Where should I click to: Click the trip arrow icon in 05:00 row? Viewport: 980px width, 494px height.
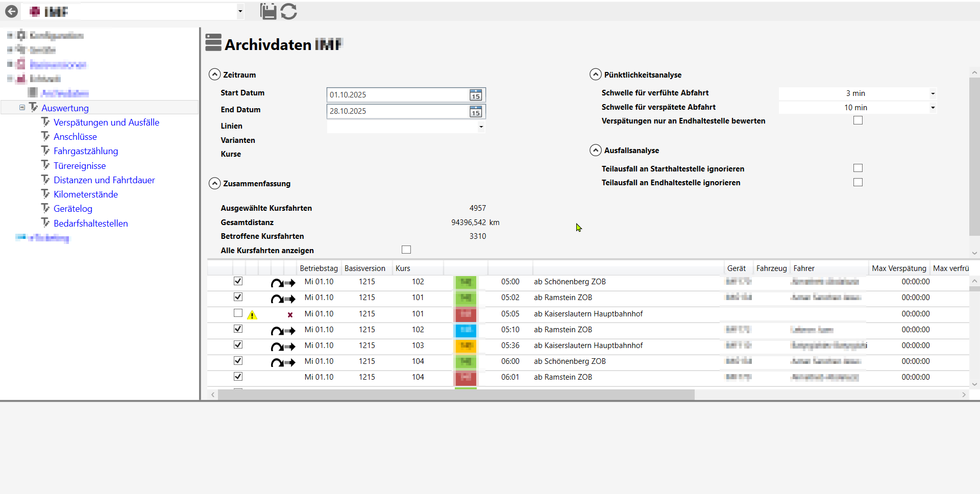283,283
